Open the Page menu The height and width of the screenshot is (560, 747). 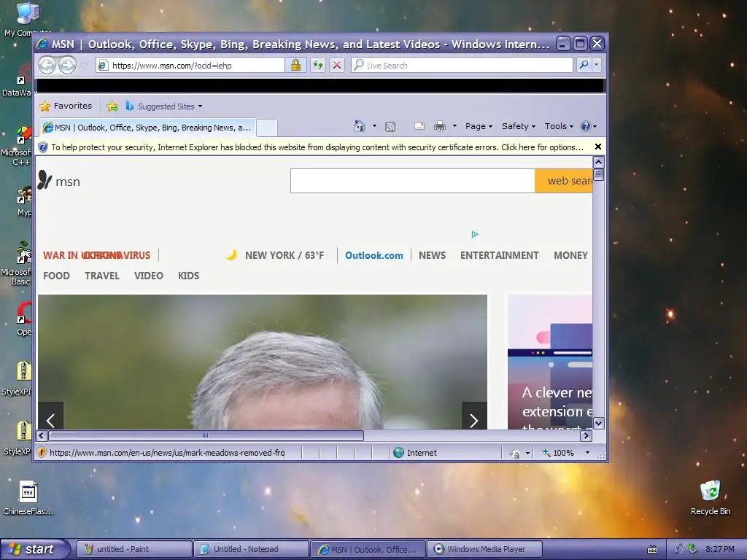point(479,126)
